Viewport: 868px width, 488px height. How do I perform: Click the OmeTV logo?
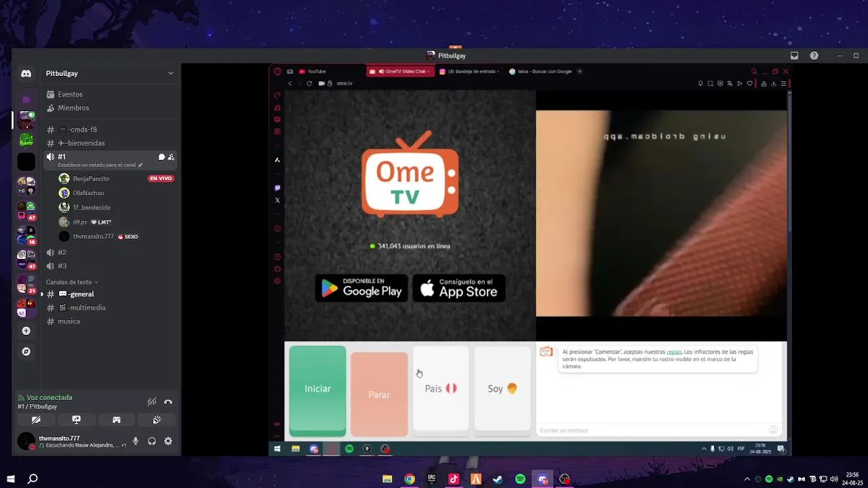(x=410, y=174)
